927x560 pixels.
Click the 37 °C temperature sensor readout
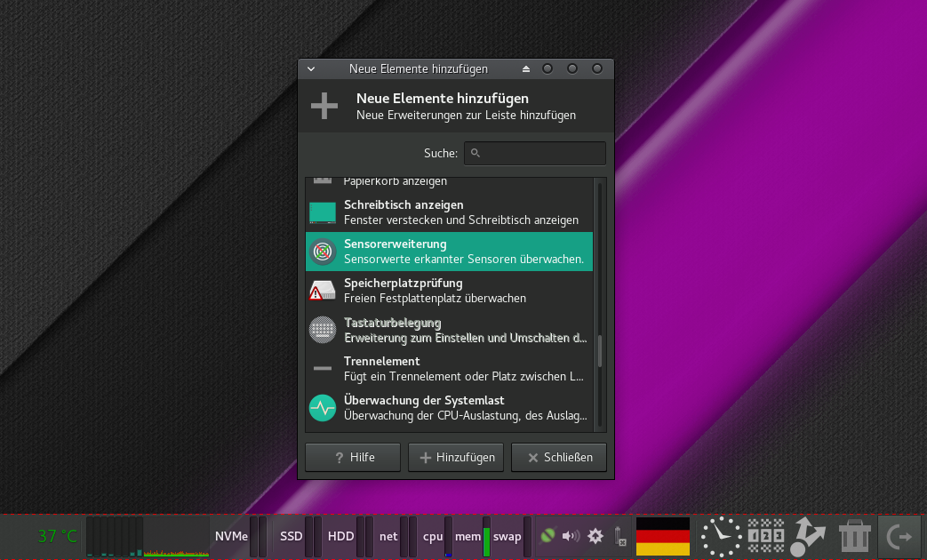[58, 536]
